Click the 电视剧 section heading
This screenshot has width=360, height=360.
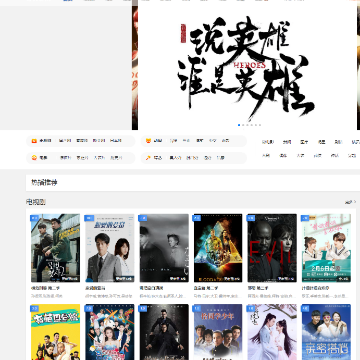(x=36, y=202)
